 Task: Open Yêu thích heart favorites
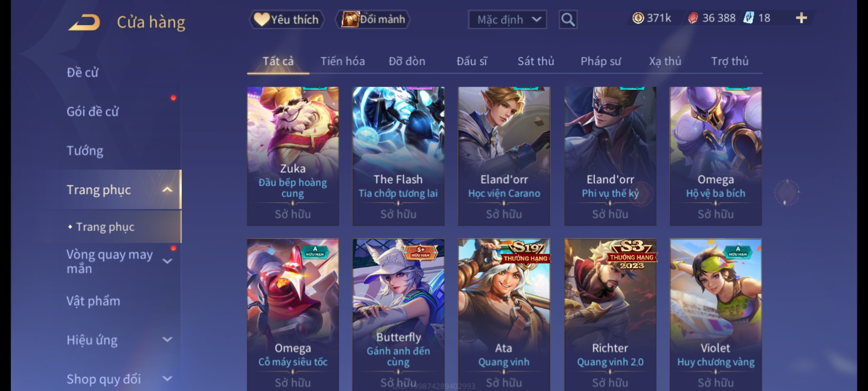(286, 20)
